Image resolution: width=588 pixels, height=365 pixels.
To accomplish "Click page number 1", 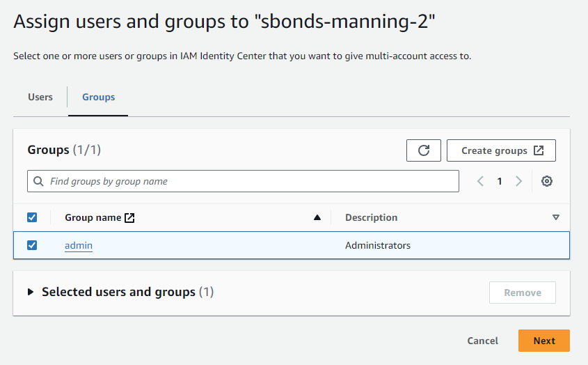I will pos(500,181).
